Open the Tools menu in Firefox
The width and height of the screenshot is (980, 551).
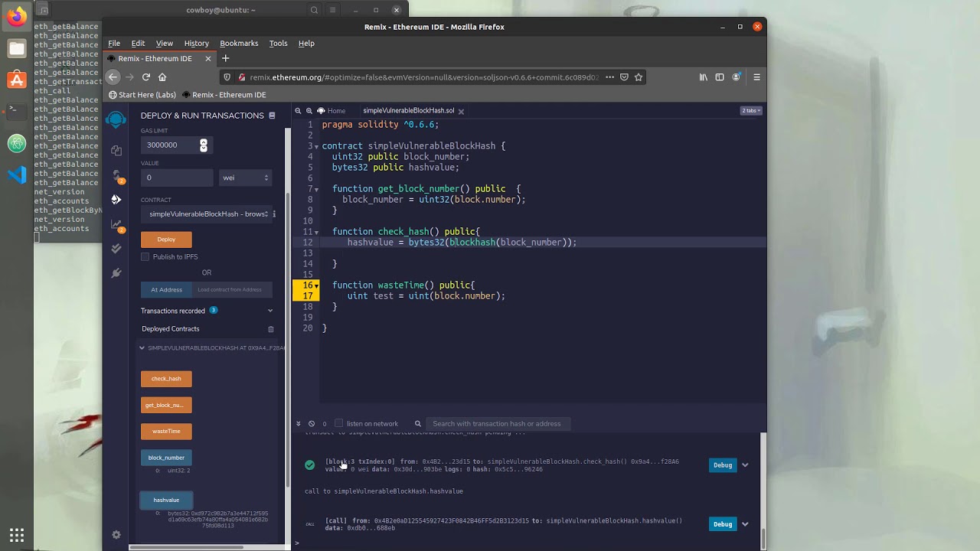point(278,44)
